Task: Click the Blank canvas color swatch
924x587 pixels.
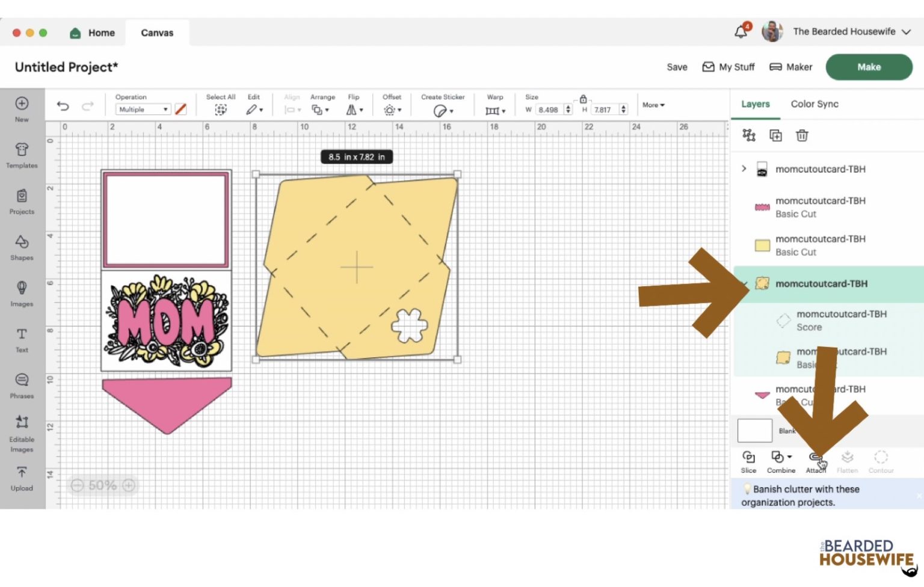Action: coord(754,431)
